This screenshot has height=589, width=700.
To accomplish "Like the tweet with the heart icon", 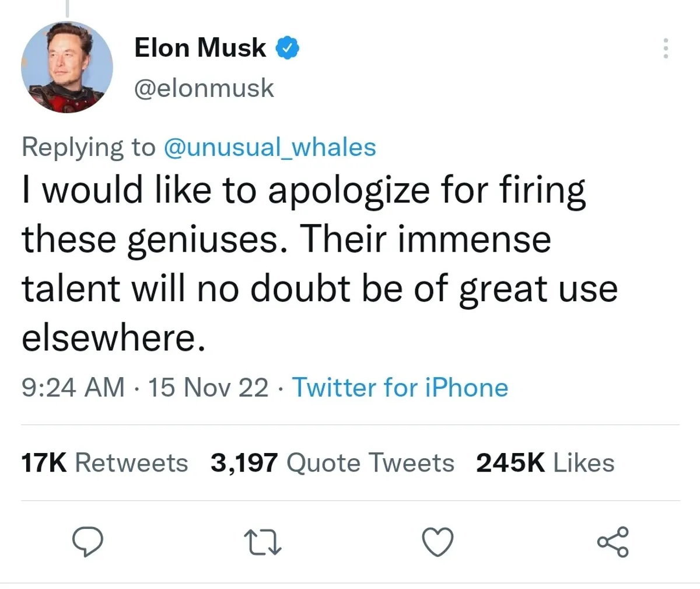I will [x=437, y=542].
